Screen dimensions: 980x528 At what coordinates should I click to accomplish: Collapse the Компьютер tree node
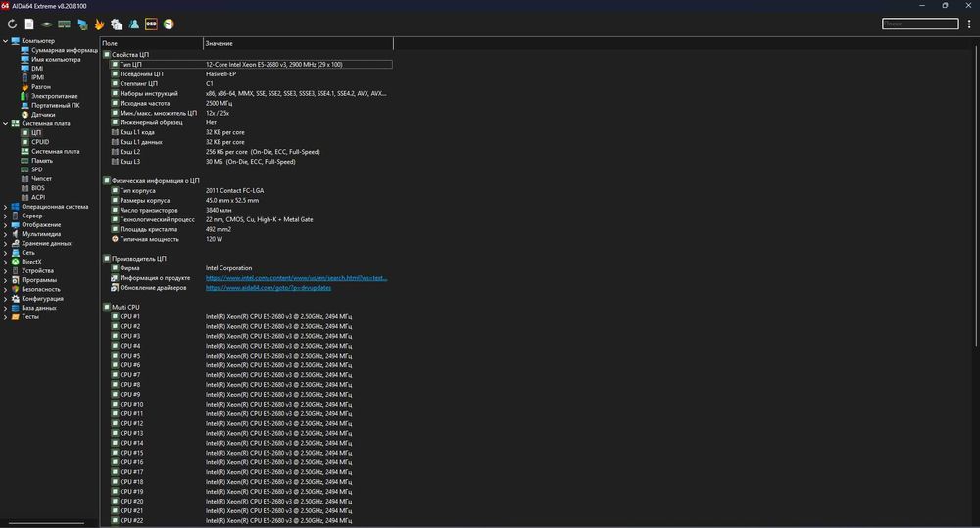coord(6,41)
